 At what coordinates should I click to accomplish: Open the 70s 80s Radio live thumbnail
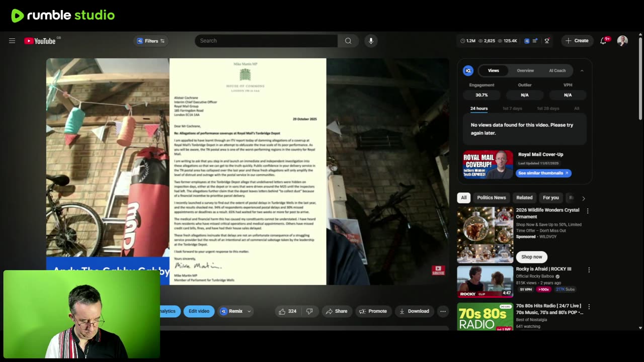(485, 316)
